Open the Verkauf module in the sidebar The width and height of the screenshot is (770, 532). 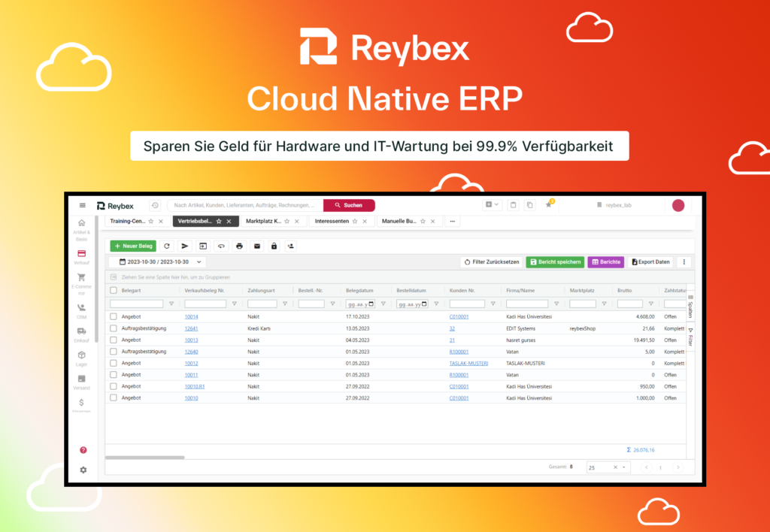coord(83,253)
